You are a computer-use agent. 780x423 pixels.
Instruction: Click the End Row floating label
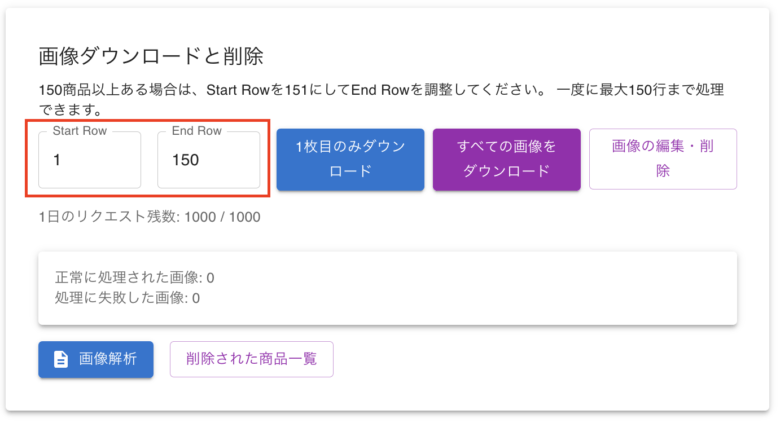tap(197, 131)
